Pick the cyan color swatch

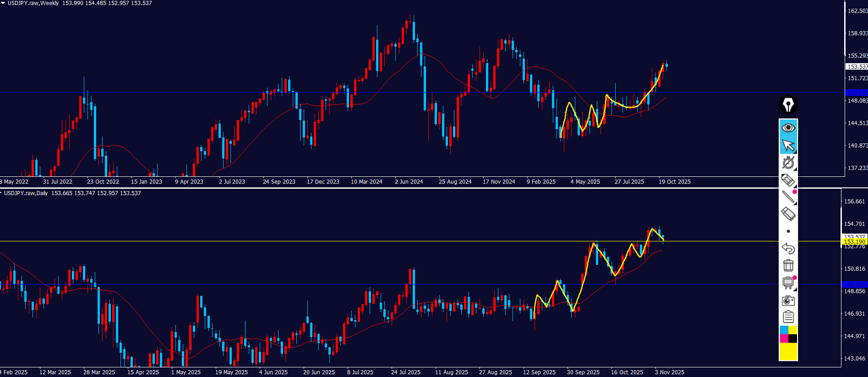(784, 330)
